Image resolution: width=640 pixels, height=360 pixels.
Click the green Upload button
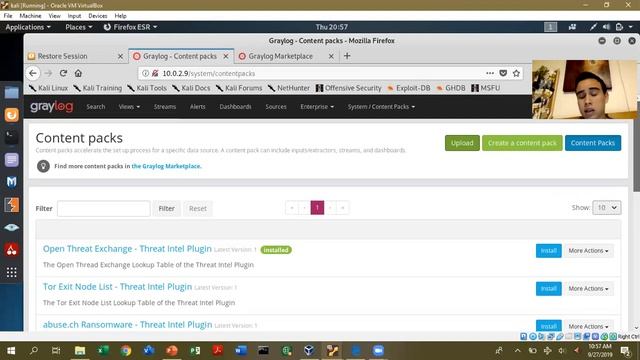462,143
